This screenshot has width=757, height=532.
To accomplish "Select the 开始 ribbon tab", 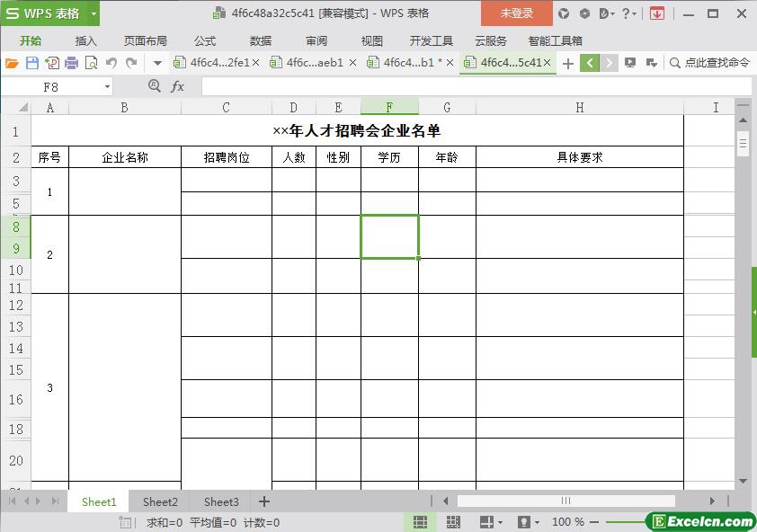I will [x=31, y=41].
